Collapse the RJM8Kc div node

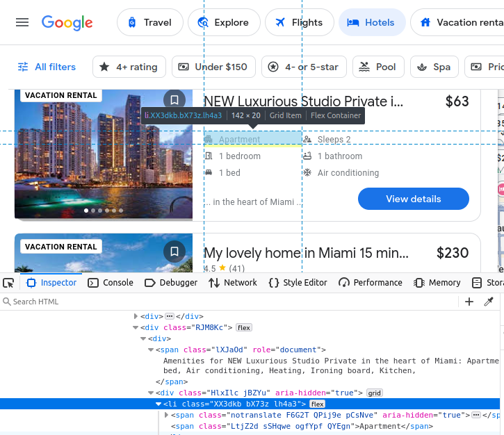click(x=136, y=327)
